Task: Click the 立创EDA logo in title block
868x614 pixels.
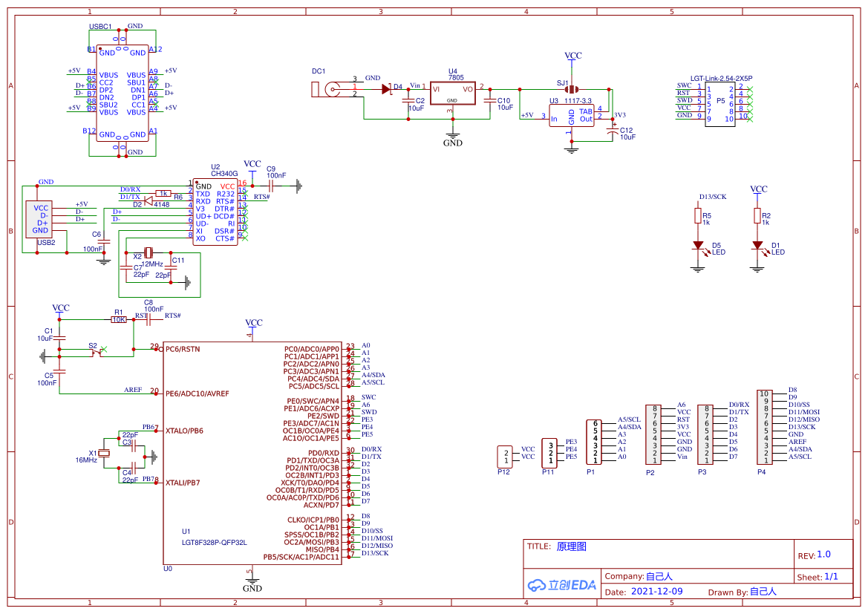Action: point(562,584)
